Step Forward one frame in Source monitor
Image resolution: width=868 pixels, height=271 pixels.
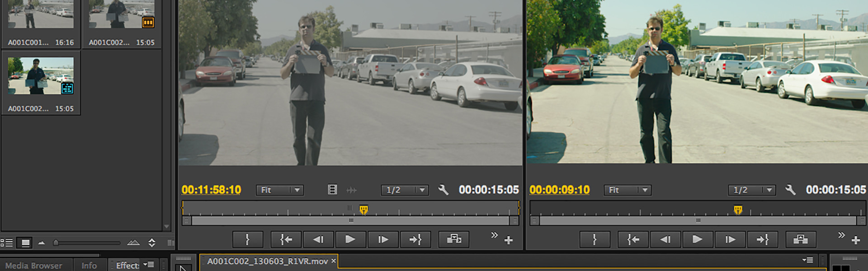tap(383, 239)
